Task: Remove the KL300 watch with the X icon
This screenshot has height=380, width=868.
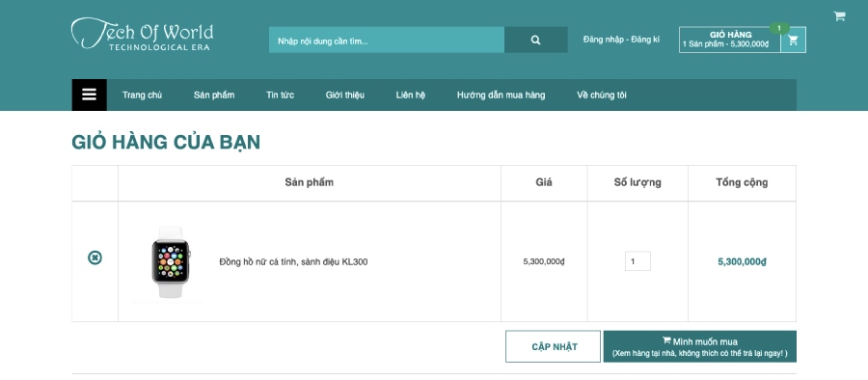Action: [x=95, y=258]
